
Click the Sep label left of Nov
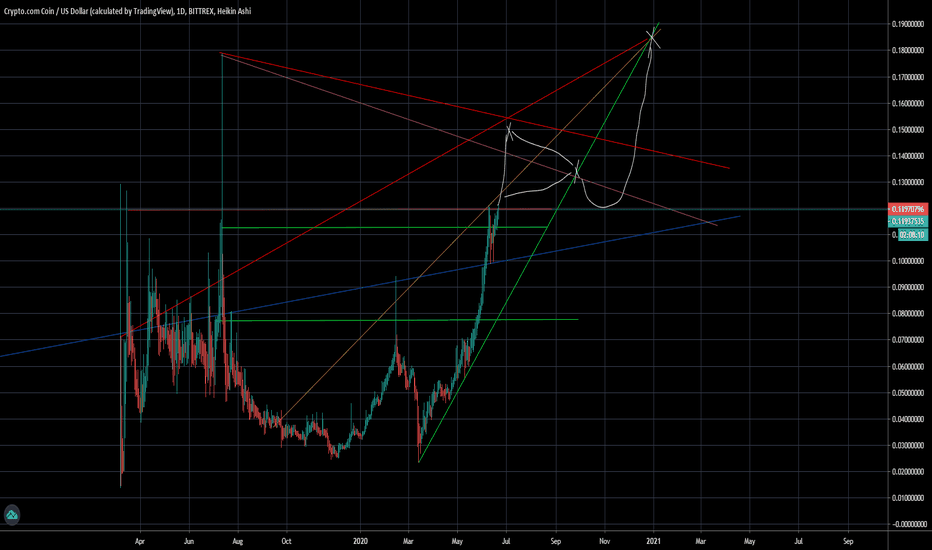coord(556,542)
